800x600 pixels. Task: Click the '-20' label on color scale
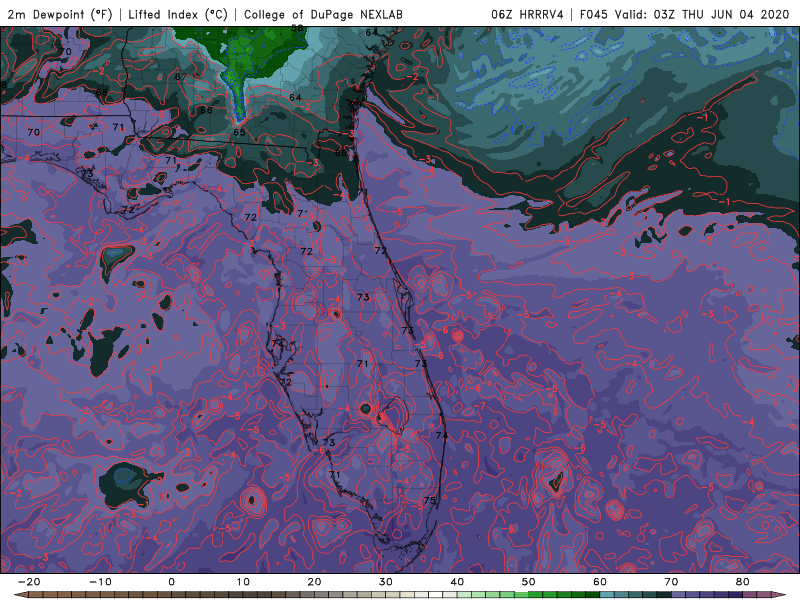coord(29,582)
